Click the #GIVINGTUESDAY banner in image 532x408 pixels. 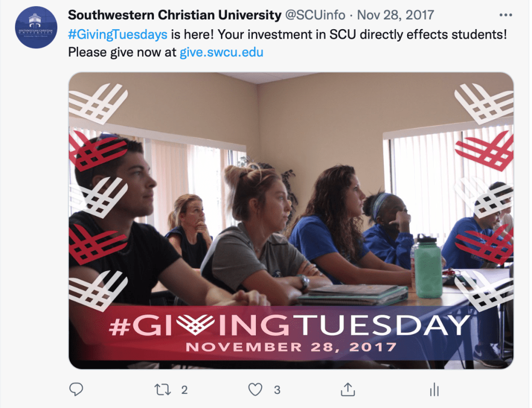coord(290,325)
